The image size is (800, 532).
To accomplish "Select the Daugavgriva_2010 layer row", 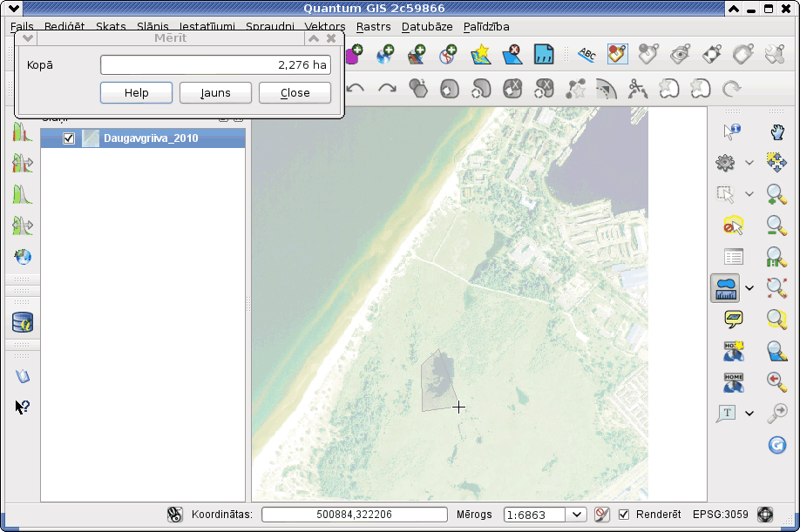I will tap(143, 138).
